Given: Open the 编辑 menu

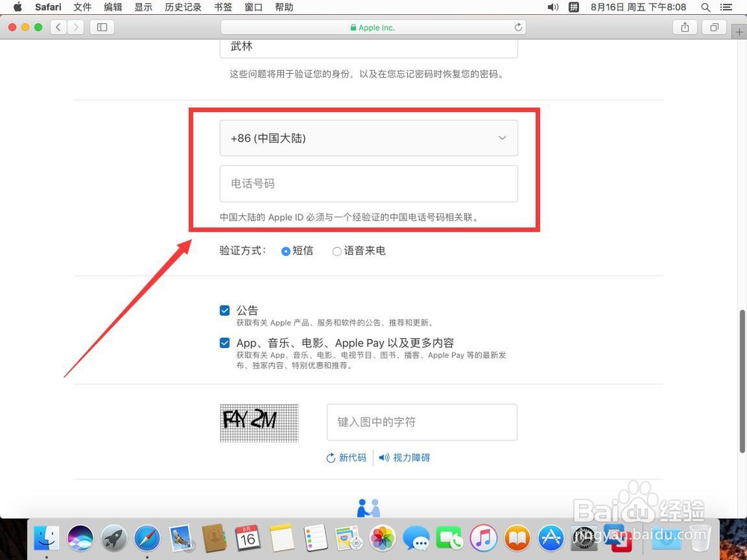Looking at the screenshot, I should (x=113, y=7).
